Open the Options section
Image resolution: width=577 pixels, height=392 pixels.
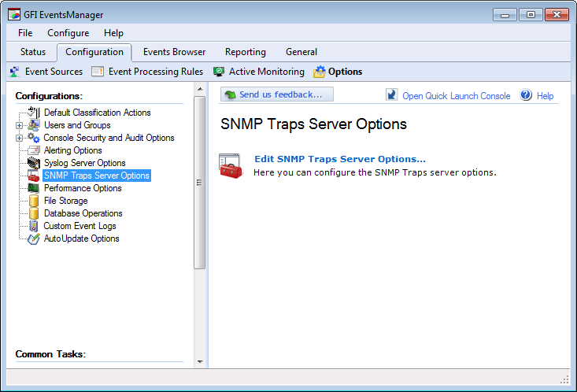tap(345, 72)
